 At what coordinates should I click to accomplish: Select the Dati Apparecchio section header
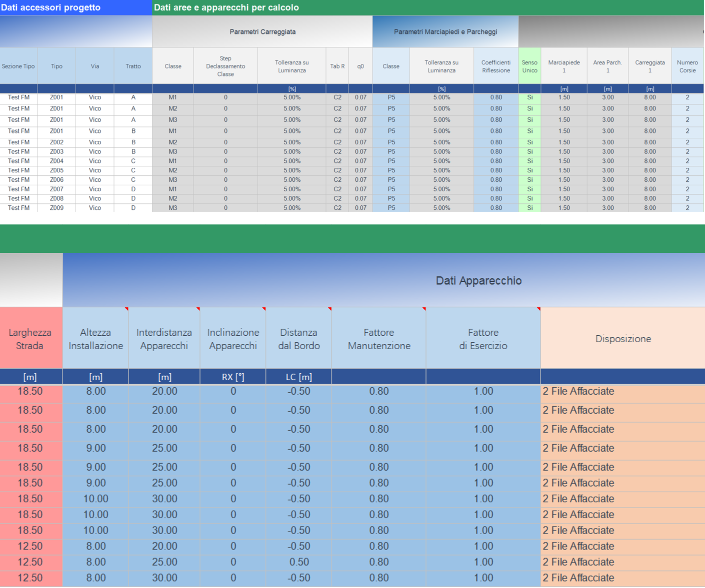[x=478, y=280]
